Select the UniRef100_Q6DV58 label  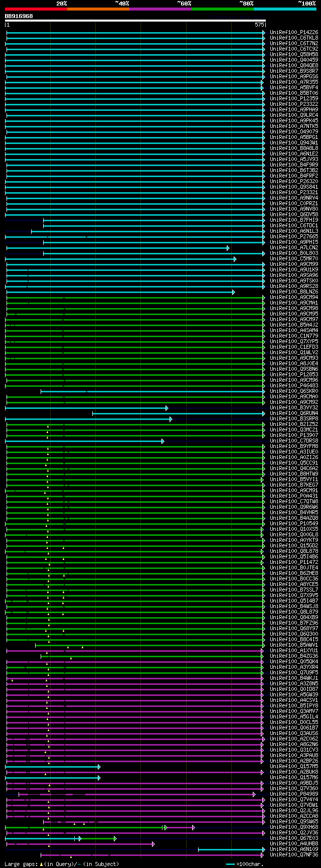(x=294, y=215)
